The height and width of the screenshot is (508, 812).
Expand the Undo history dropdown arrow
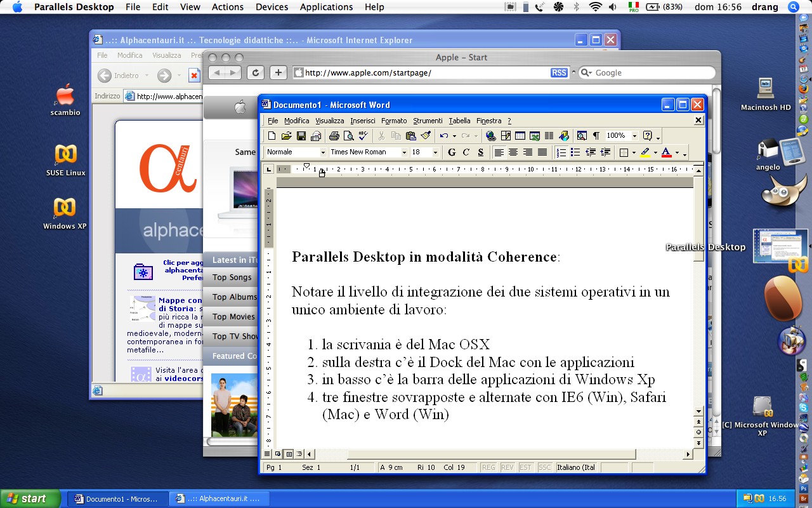click(454, 136)
